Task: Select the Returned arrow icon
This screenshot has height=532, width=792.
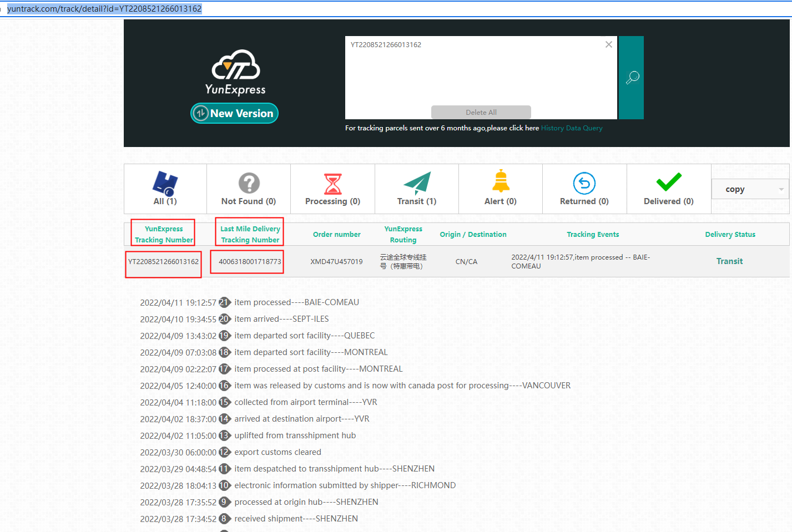Action: click(584, 183)
